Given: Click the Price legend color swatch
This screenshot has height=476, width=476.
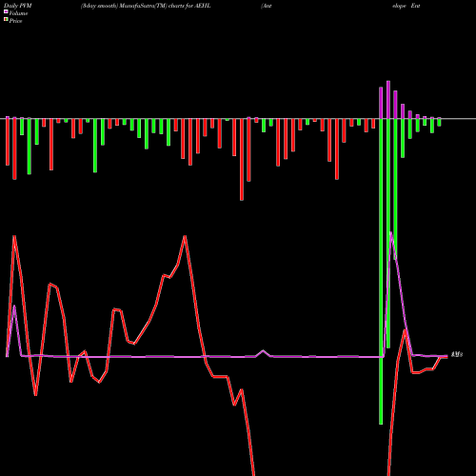Looking at the screenshot, I should 6,19.
